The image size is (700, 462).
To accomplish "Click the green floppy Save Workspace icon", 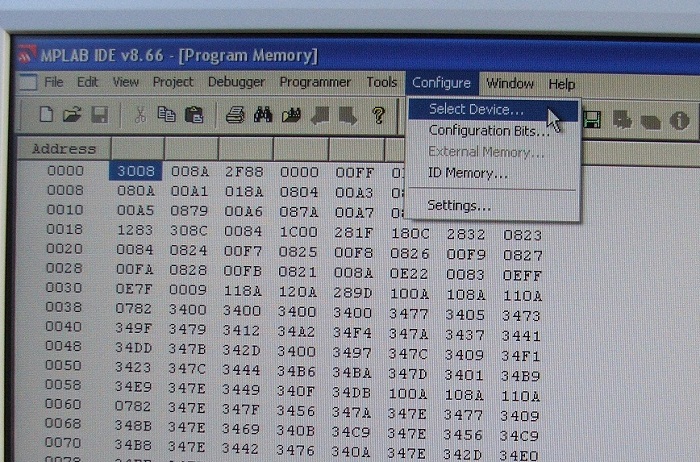I will [x=592, y=120].
